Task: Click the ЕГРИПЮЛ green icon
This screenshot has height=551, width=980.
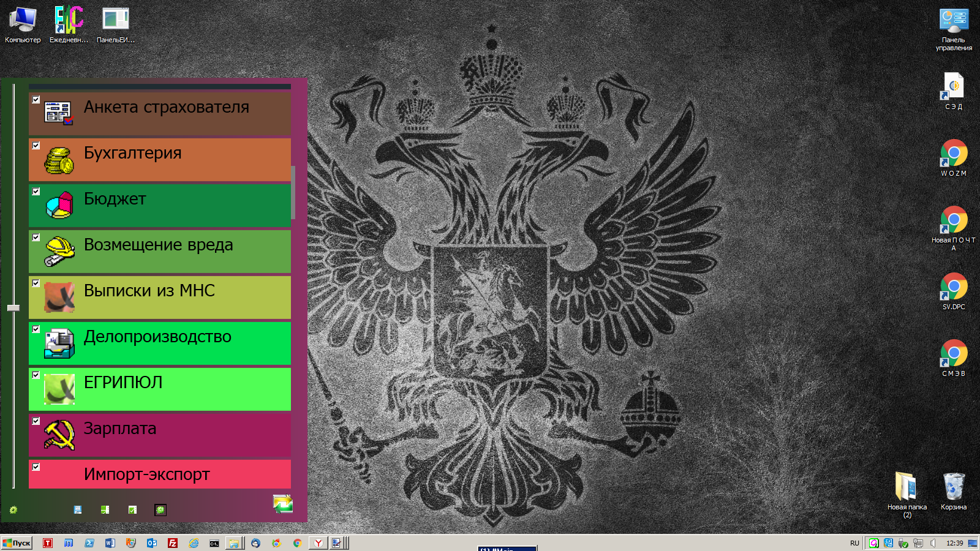Action: [59, 389]
